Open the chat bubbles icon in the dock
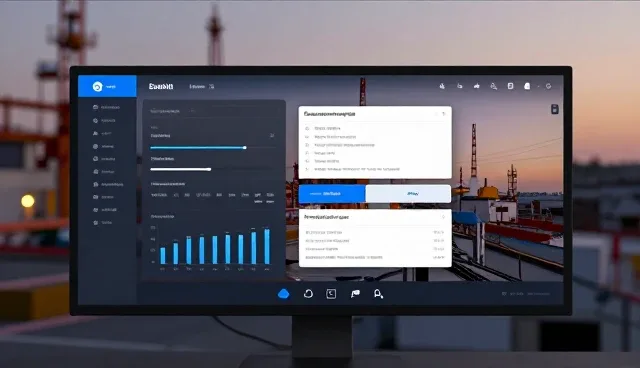640x368 pixels. tap(355, 294)
